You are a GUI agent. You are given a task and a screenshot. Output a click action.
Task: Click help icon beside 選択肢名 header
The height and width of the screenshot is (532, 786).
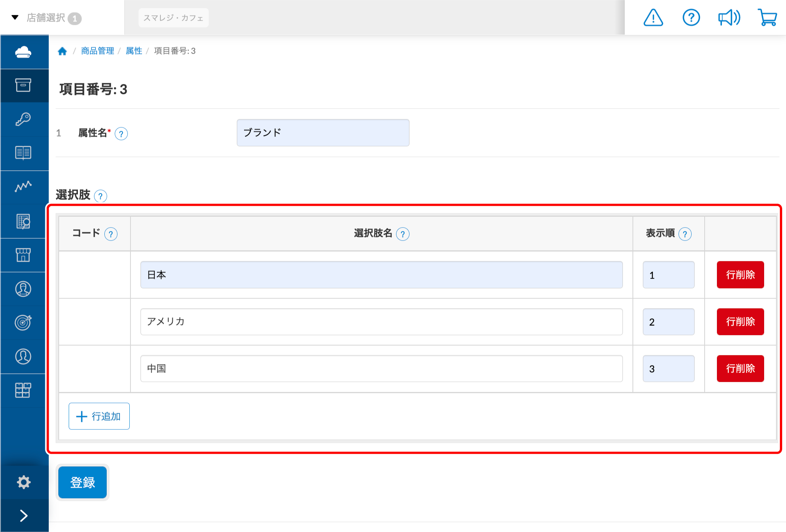403,234
